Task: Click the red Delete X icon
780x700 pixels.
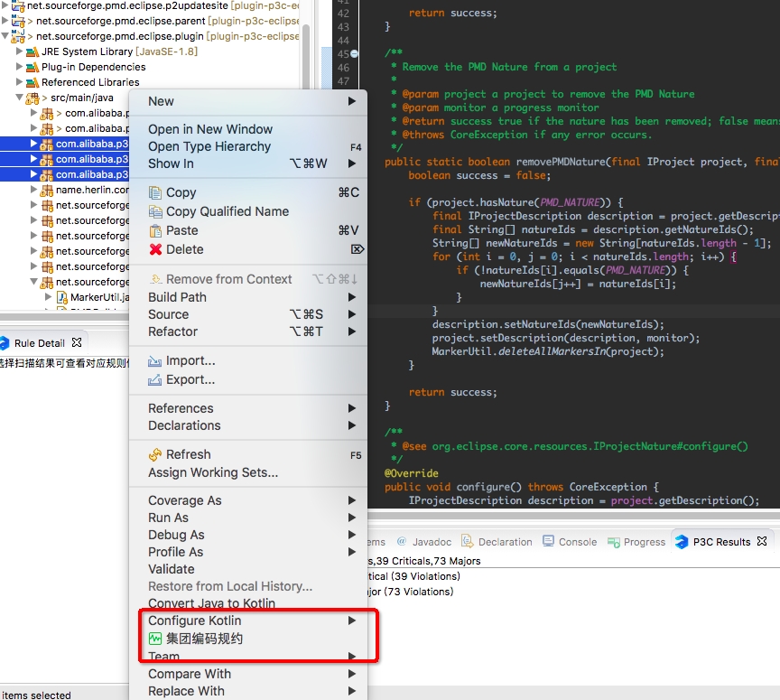Action: coord(155,249)
